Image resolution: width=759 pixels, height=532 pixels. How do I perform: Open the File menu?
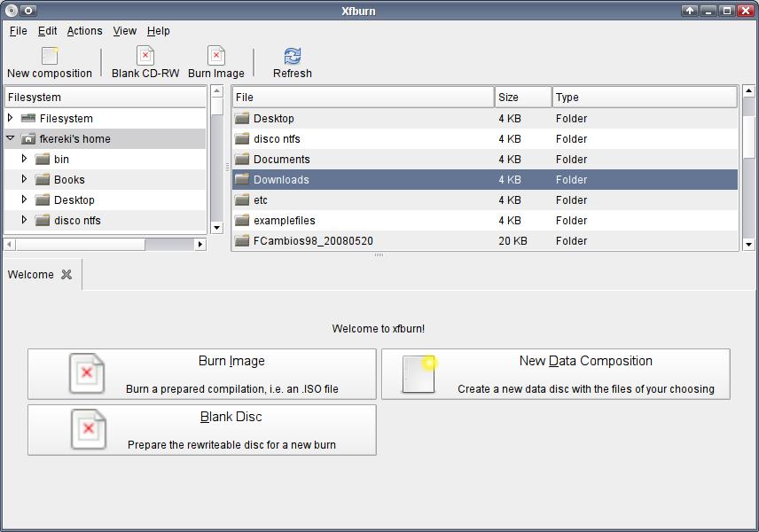click(19, 31)
